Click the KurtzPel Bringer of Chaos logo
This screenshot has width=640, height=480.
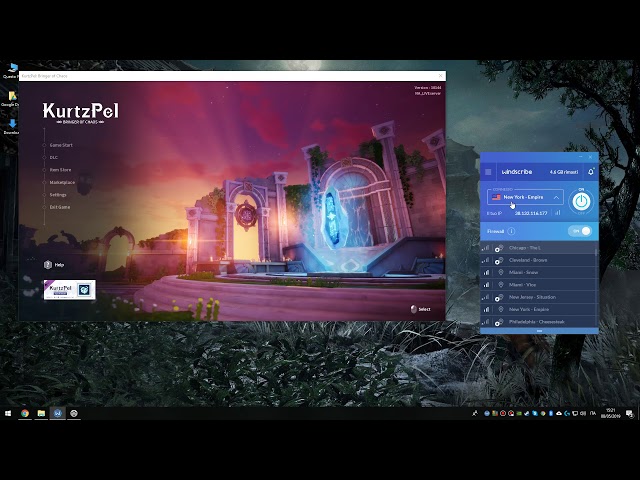(x=80, y=113)
